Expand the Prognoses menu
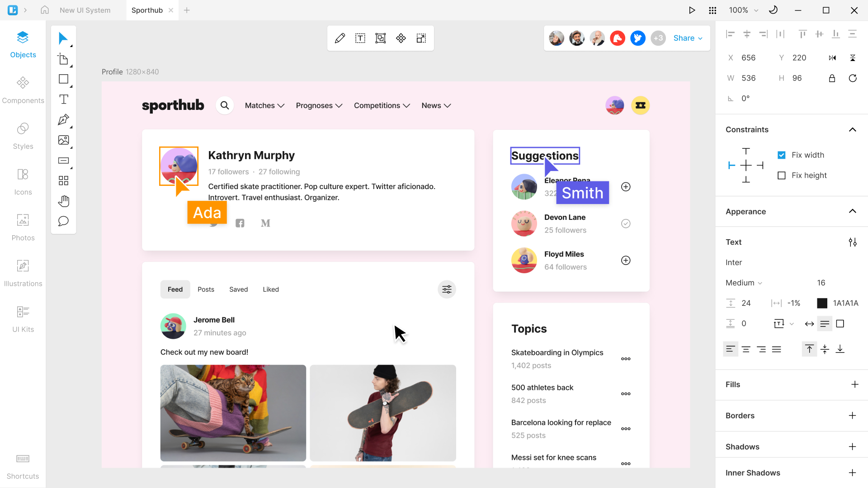The width and height of the screenshot is (868, 488). click(319, 106)
